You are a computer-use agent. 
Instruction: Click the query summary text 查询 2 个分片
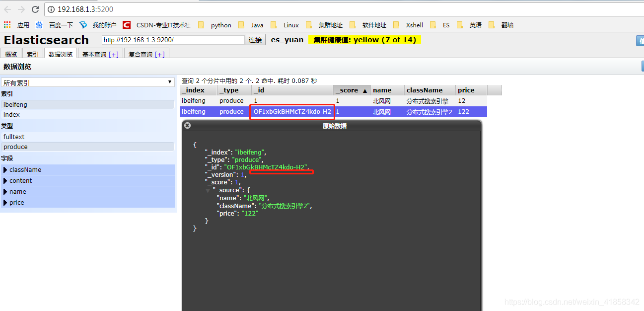pyautogui.click(x=249, y=80)
